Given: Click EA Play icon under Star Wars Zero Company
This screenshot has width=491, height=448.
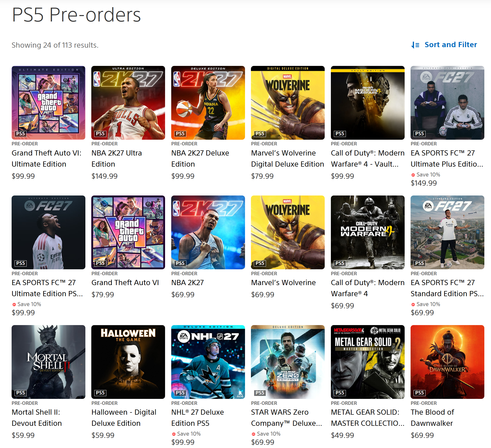Looking at the screenshot, I should (x=253, y=434).
